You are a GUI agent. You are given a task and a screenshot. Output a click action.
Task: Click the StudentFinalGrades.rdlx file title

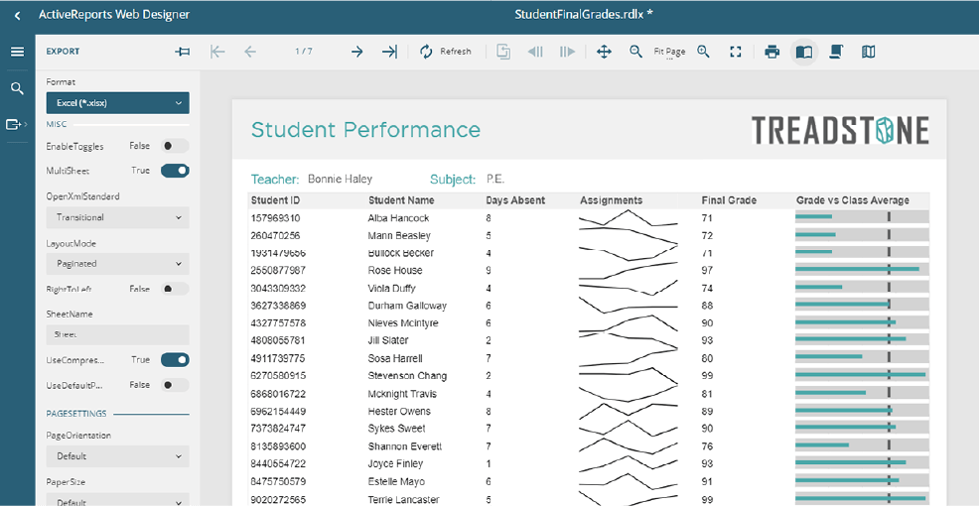click(584, 14)
